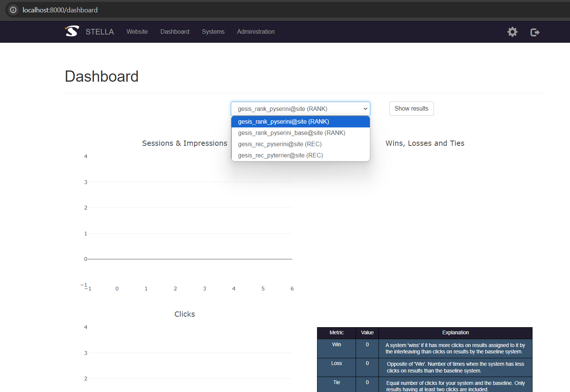Click the Win row metric cell

coord(336,345)
